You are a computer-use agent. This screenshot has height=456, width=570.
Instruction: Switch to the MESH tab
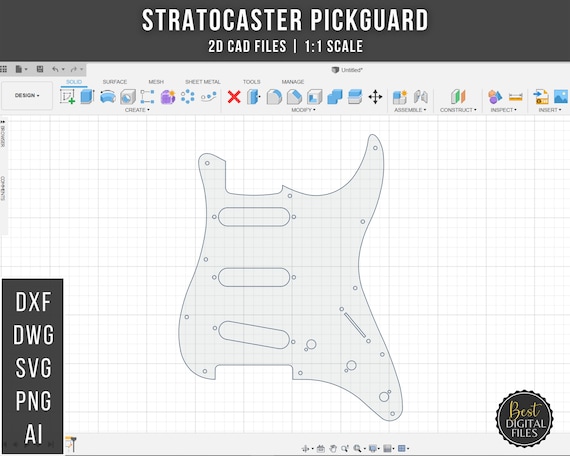pos(156,82)
